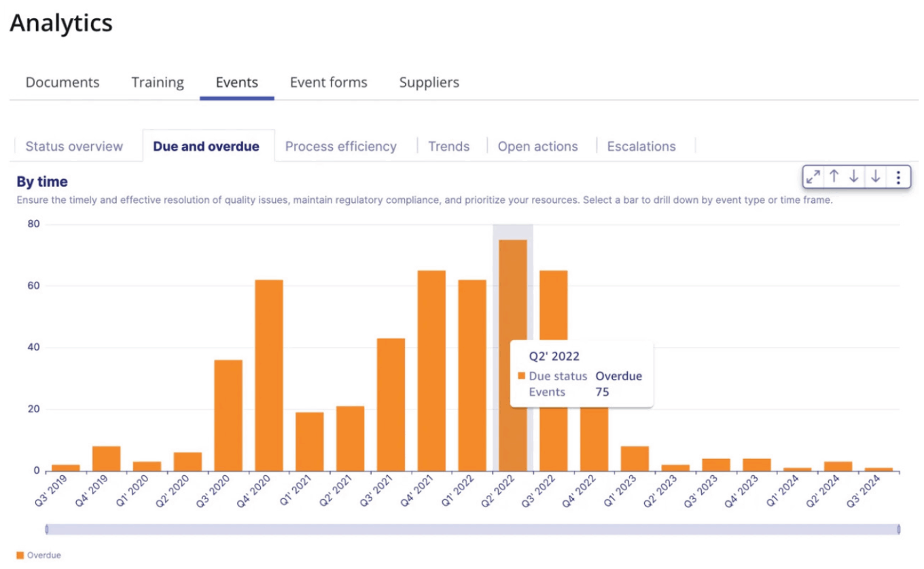Select the drill up arrow icon
The width and height of the screenshot is (924, 569).
click(x=834, y=177)
